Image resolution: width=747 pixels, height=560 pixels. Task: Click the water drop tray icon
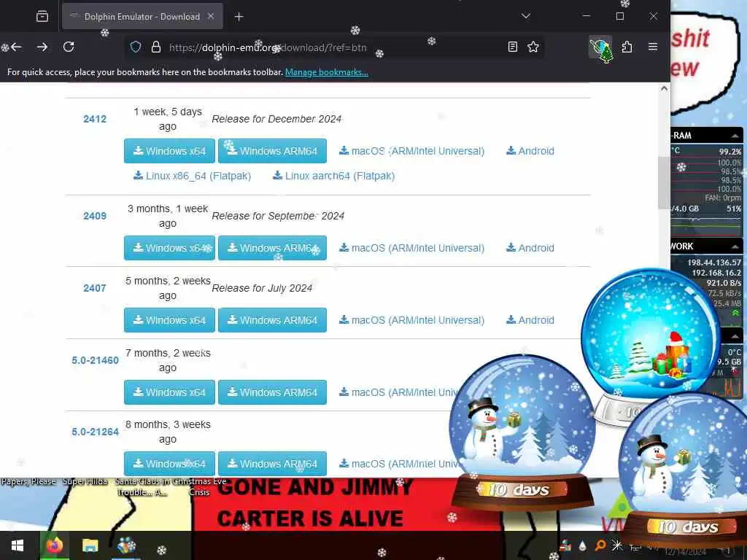[x=583, y=545]
